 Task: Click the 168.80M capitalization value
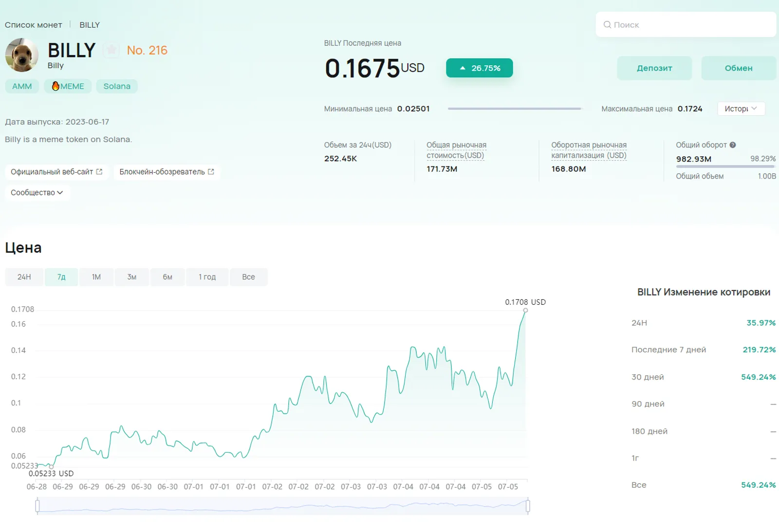[568, 169]
